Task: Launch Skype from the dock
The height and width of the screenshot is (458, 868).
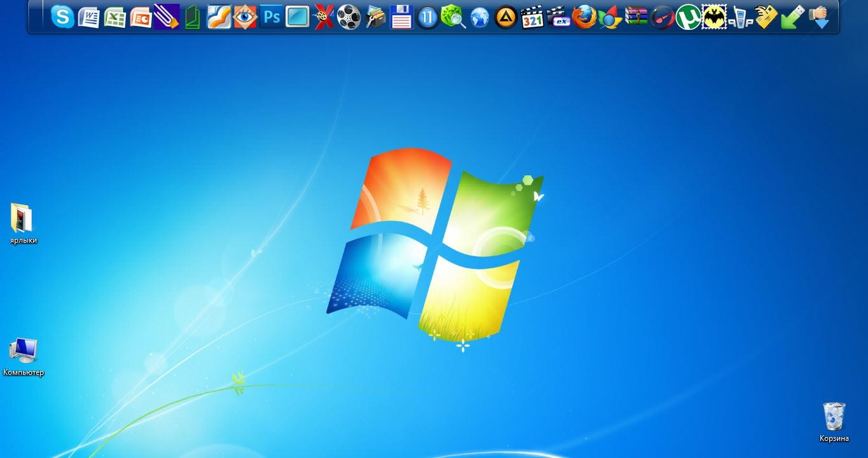Action: click(62, 17)
